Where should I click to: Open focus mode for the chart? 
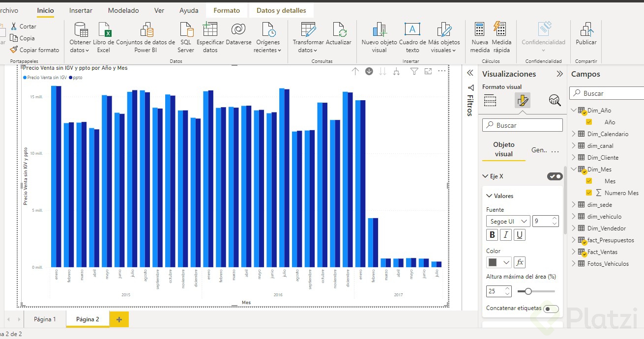pos(428,72)
